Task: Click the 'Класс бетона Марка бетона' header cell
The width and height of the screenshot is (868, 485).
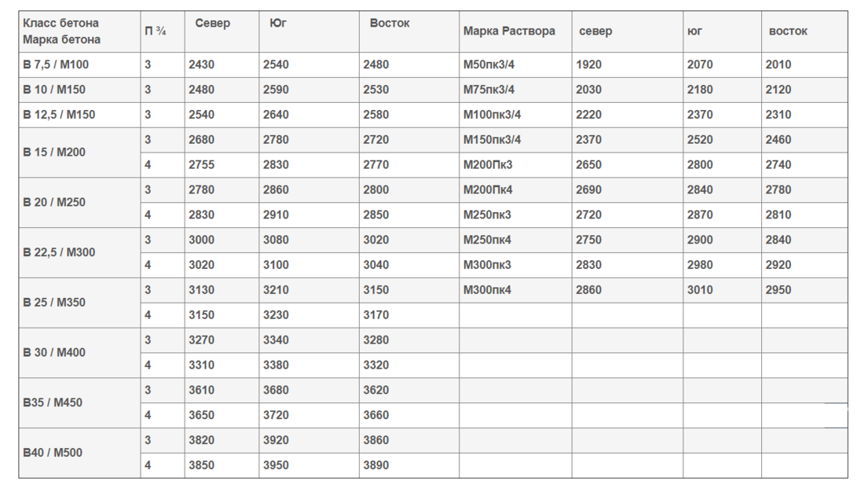Action: (79, 31)
